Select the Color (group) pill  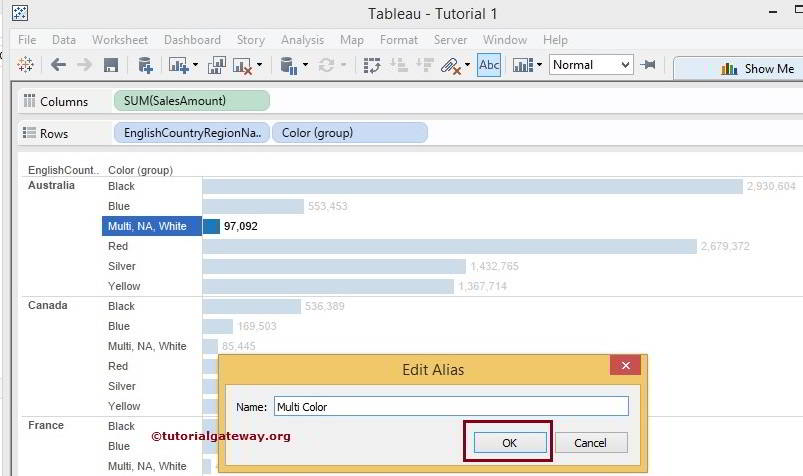[350, 133]
